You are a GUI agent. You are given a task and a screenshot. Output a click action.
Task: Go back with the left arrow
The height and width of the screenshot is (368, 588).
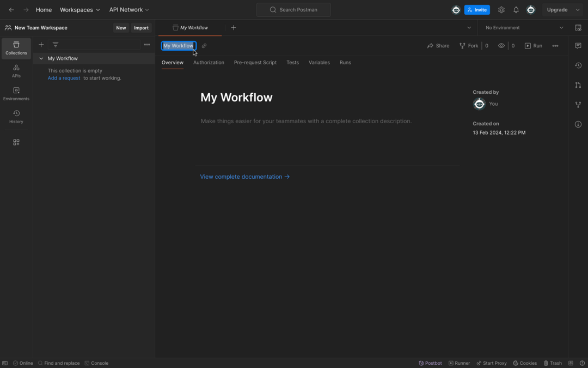pyautogui.click(x=11, y=10)
